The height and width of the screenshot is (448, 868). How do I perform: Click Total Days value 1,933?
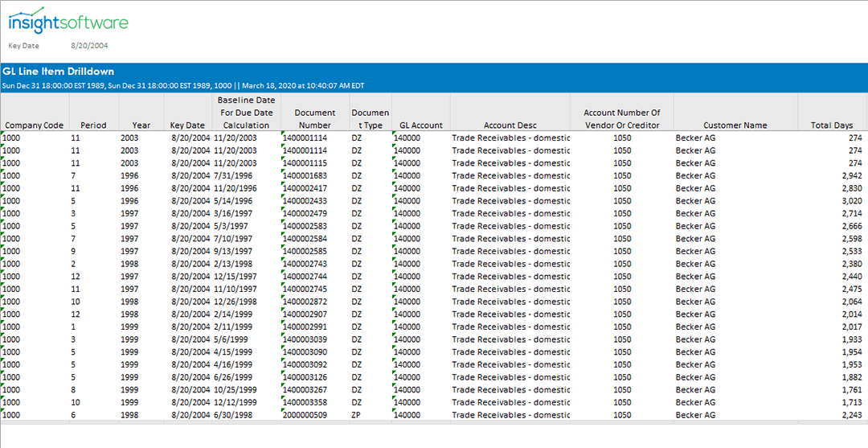pyautogui.click(x=851, y=339)
